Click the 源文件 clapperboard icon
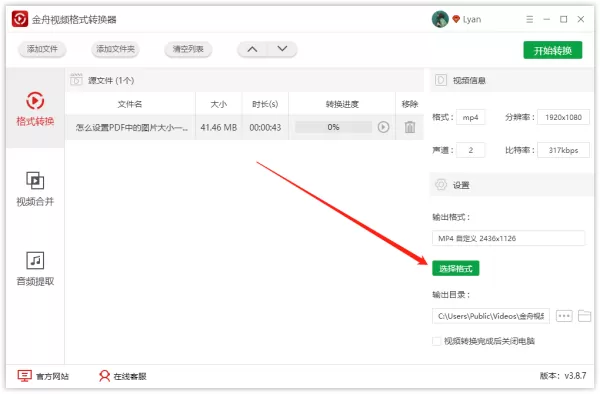The image size is (600, 394). [76, 80]
